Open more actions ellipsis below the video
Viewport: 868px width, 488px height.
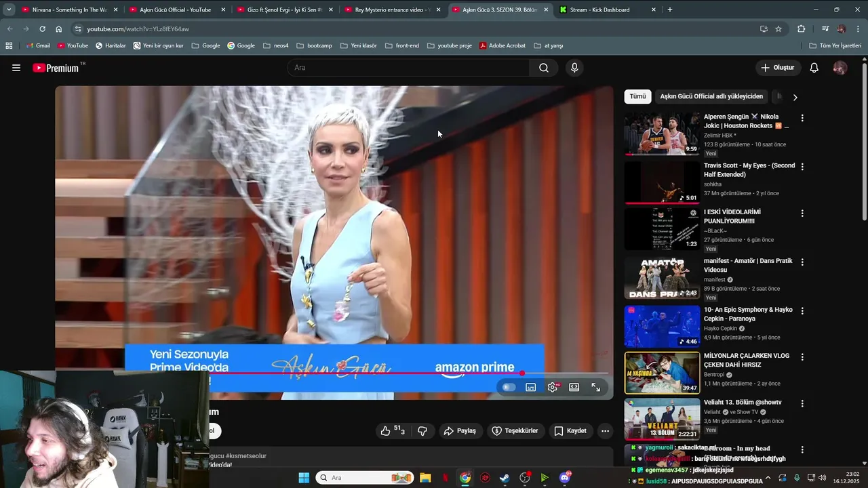click(x=605, y=430)
